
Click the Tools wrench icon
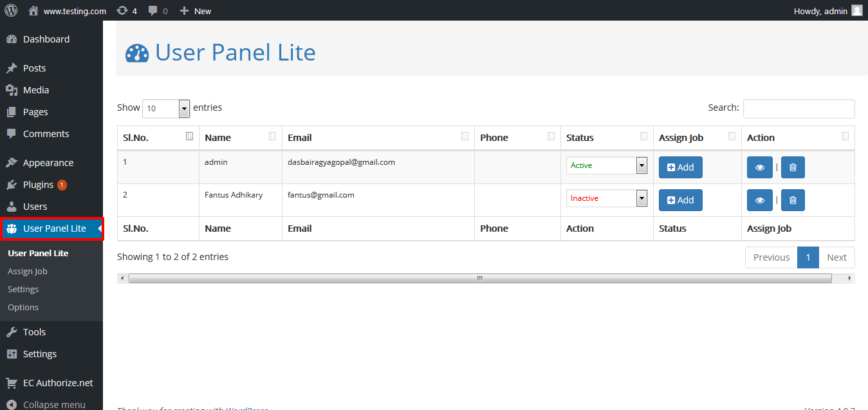pyautogui.click(x=12, y=332)
